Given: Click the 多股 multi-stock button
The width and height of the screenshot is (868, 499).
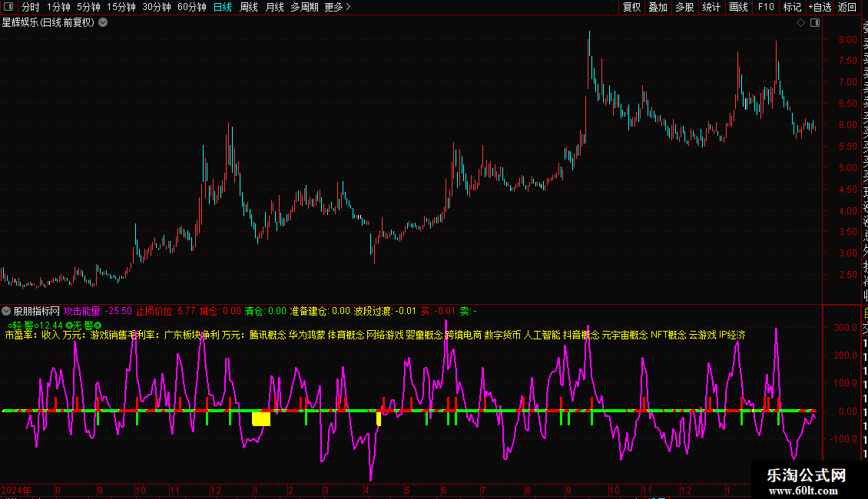Looking at the screenshot, I should (684, 7).
